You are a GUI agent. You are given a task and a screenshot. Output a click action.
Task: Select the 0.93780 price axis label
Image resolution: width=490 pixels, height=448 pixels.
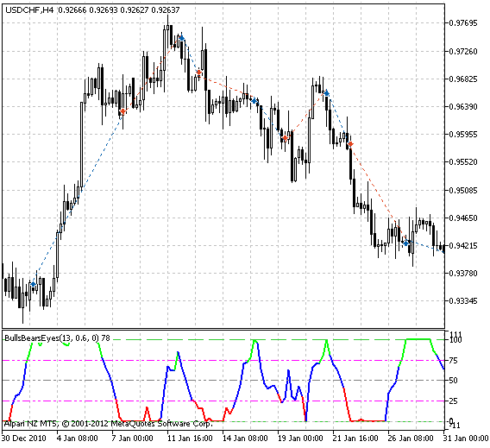463,274
